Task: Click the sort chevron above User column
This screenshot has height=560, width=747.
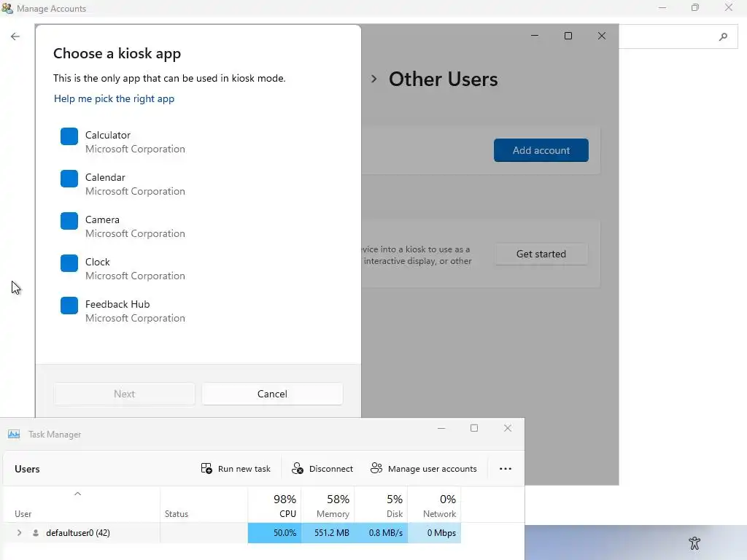Action: 77,494
